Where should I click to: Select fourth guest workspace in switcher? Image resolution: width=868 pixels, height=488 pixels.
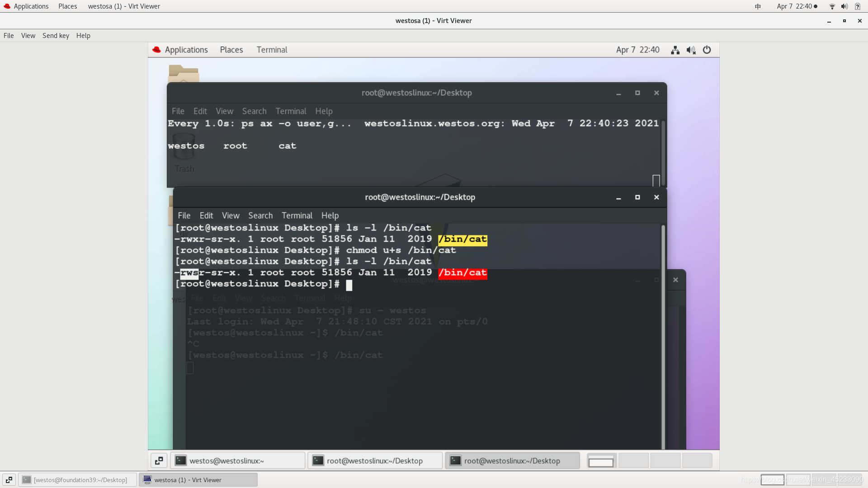point(697,460)
